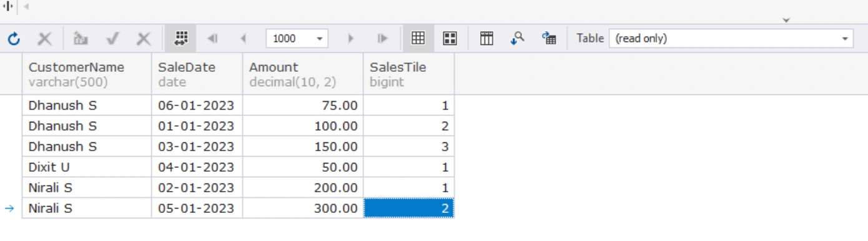Toggle paginal mode icon
This screenshot has height=241, width=868.
[x=180, y=39]
